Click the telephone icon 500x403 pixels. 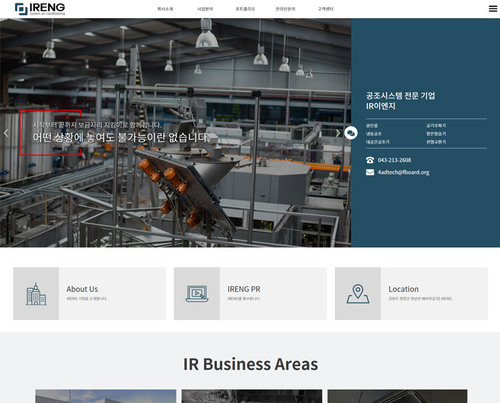(x=370, y=160)
